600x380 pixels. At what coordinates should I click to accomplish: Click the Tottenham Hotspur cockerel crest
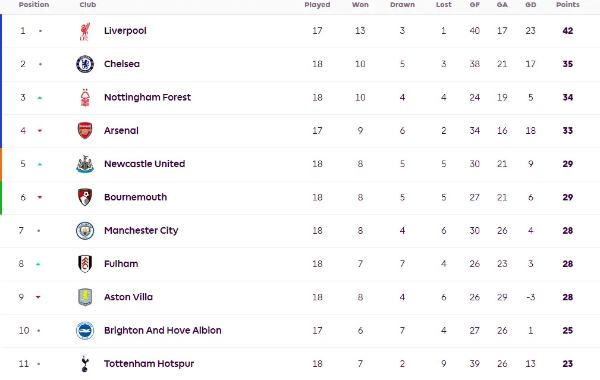pos(85,364)
